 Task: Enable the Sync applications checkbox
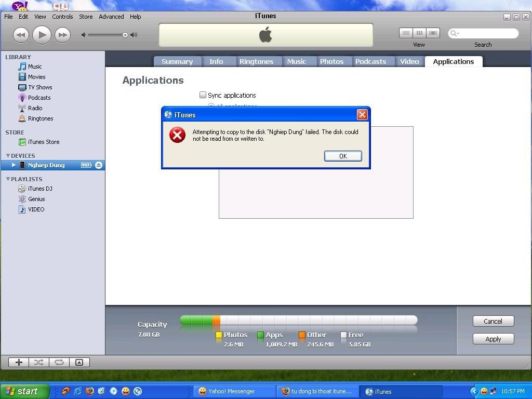[x=203, y=95]
